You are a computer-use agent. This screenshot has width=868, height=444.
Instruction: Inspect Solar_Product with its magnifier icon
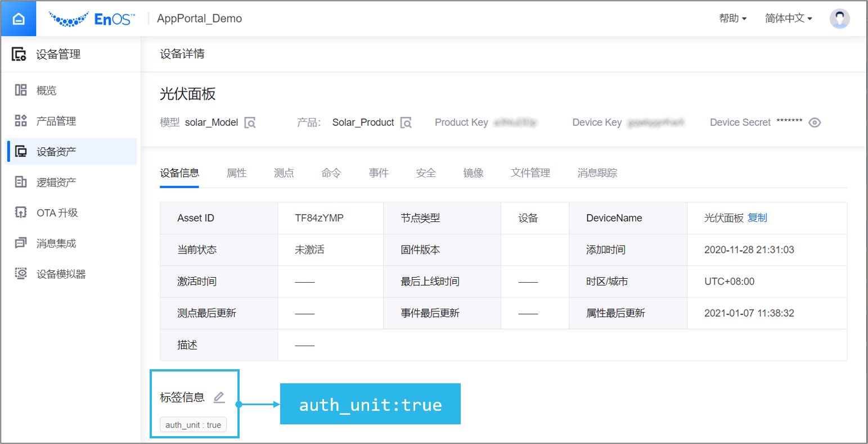coord(406,122)
